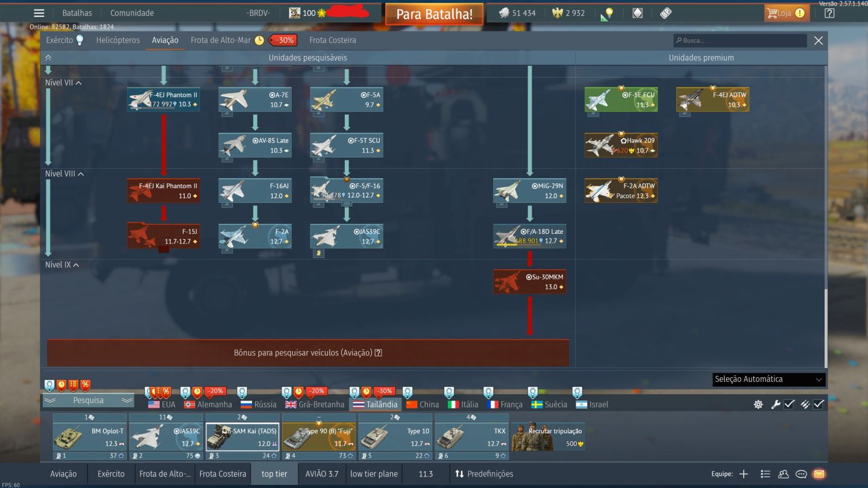Expand the F-5/F-16 vehicle group
The image size is (868, 488).
click(347, 190)
